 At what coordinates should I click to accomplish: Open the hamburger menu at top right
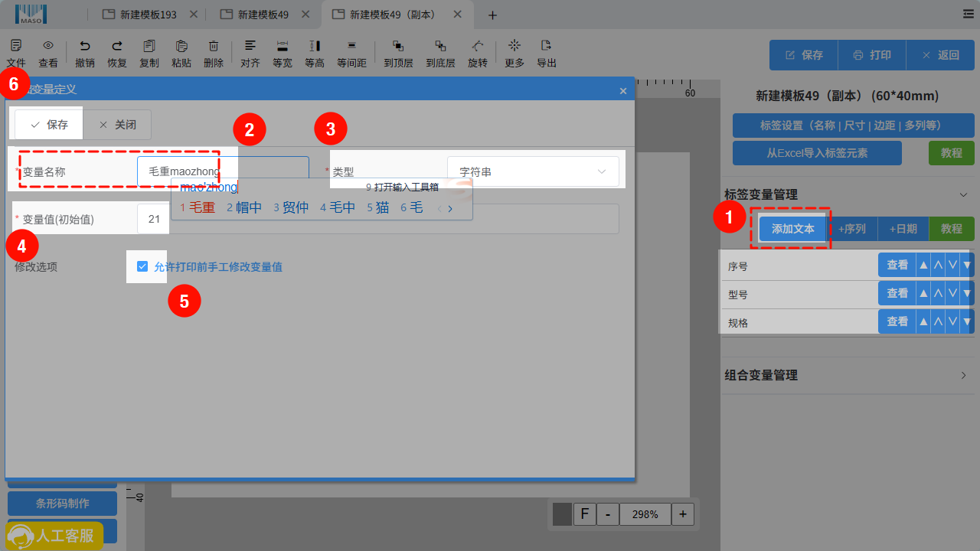tap(969, 14)
